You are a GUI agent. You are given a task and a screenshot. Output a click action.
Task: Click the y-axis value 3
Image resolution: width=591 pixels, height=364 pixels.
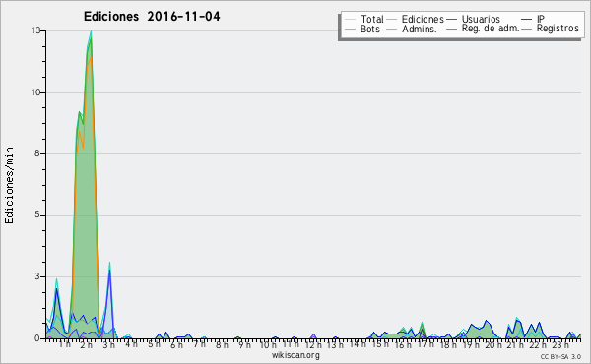[37, 276]
